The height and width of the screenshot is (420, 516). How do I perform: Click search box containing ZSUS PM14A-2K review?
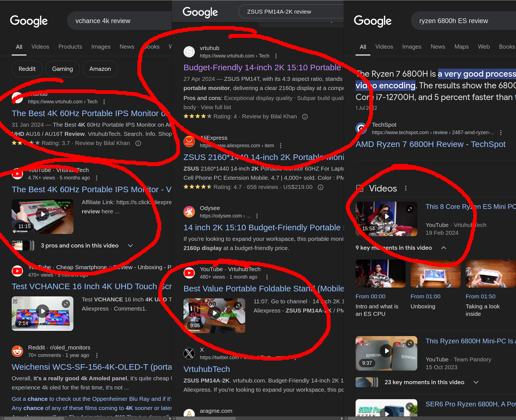[x=291, y=12]
